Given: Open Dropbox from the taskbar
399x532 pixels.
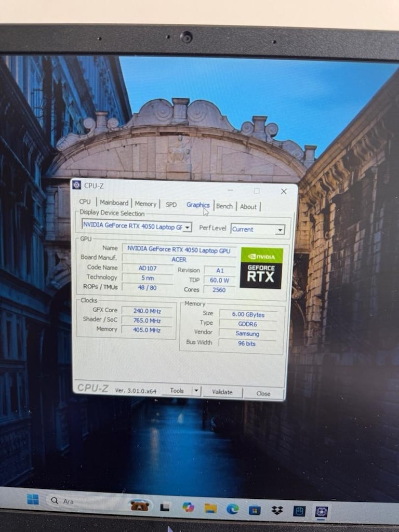Looking at the screenshot, I should coord(277,510).
